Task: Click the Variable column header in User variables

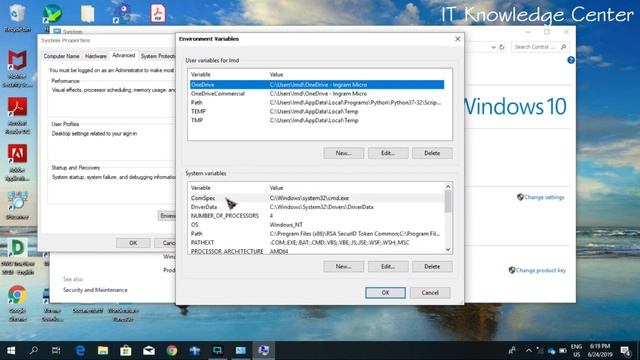Action: (x=227, y=74)
